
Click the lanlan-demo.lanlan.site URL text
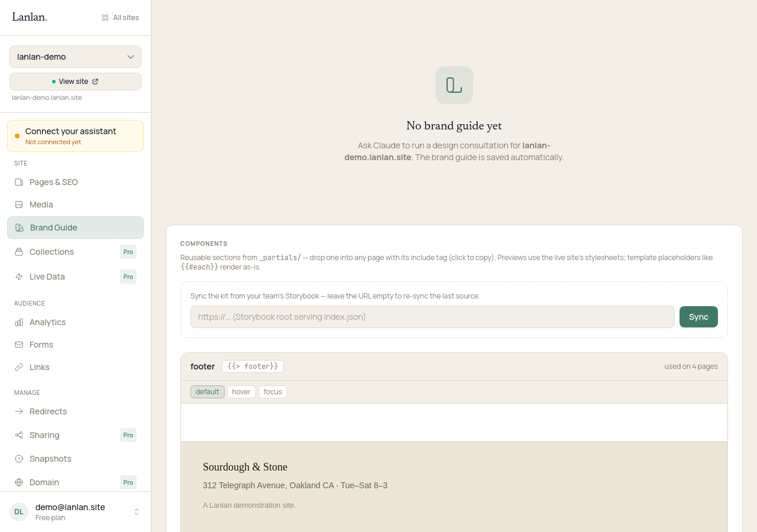47,98
